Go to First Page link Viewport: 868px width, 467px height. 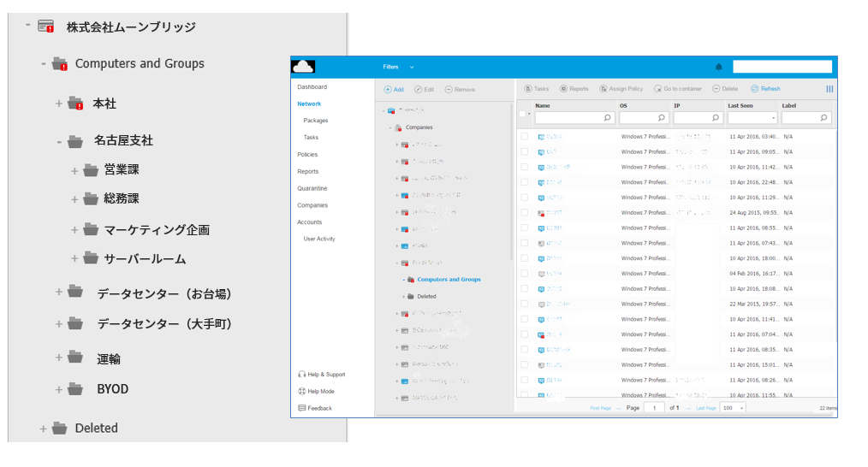tap(601, 408)
